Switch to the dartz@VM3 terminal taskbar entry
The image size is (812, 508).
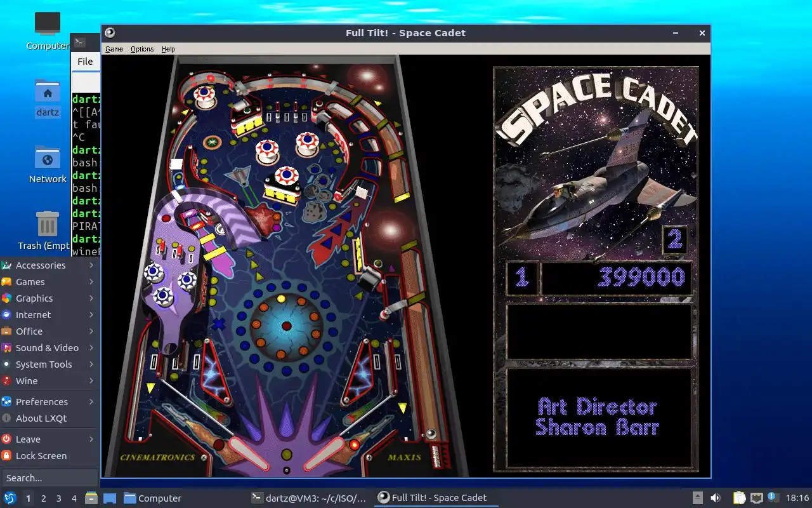pos(309,498)
